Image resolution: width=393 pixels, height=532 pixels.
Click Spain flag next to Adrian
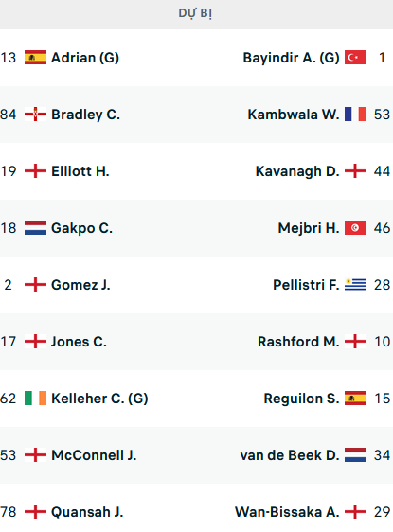[x=35, y=58]
